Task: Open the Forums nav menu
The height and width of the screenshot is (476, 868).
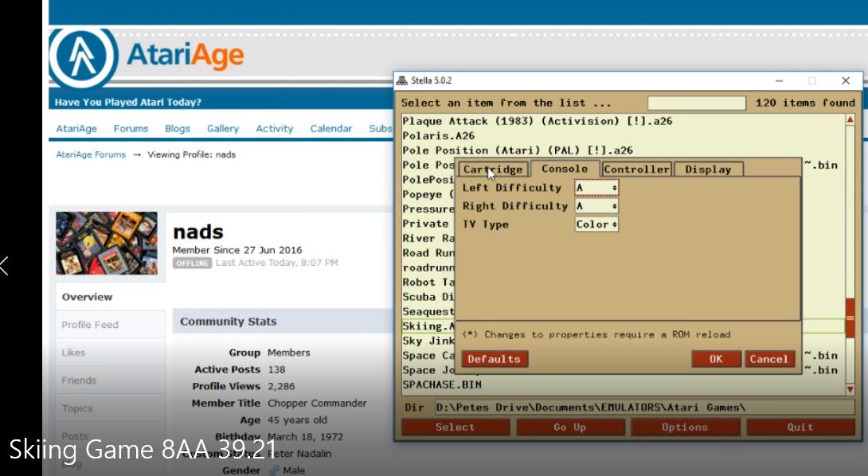Action: pos(131,128)
